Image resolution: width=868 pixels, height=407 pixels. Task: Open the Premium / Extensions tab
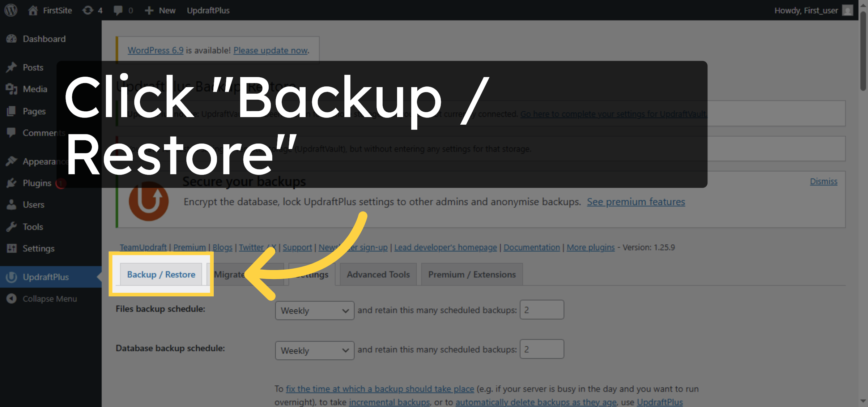click(x=472, y=274)
